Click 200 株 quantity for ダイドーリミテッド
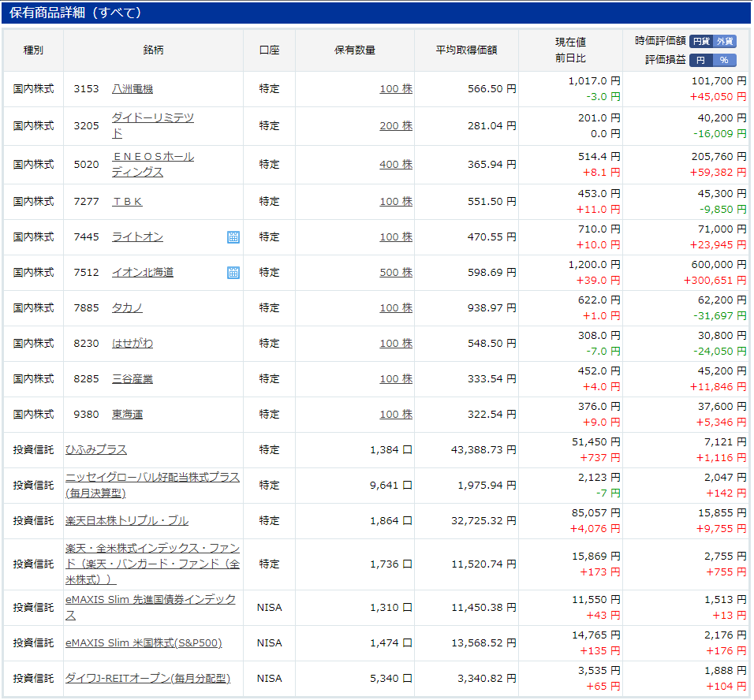The image size is (754, 700). (396, 125)
